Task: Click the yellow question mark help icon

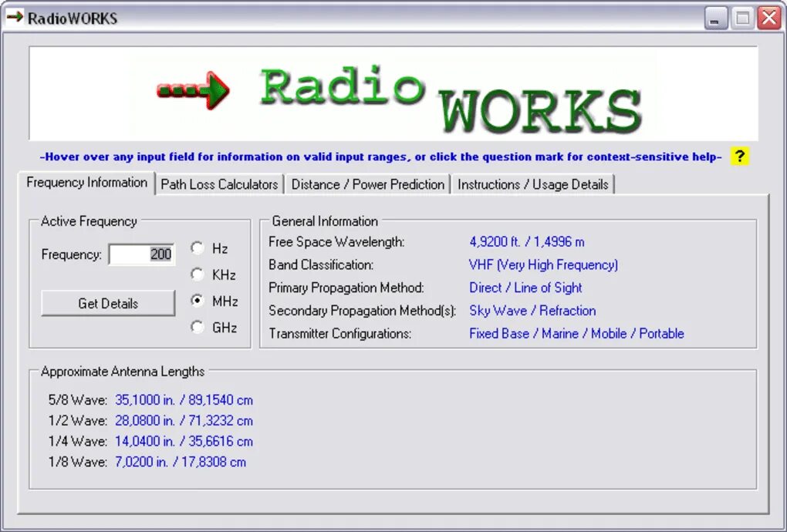Action: point(739,157)
